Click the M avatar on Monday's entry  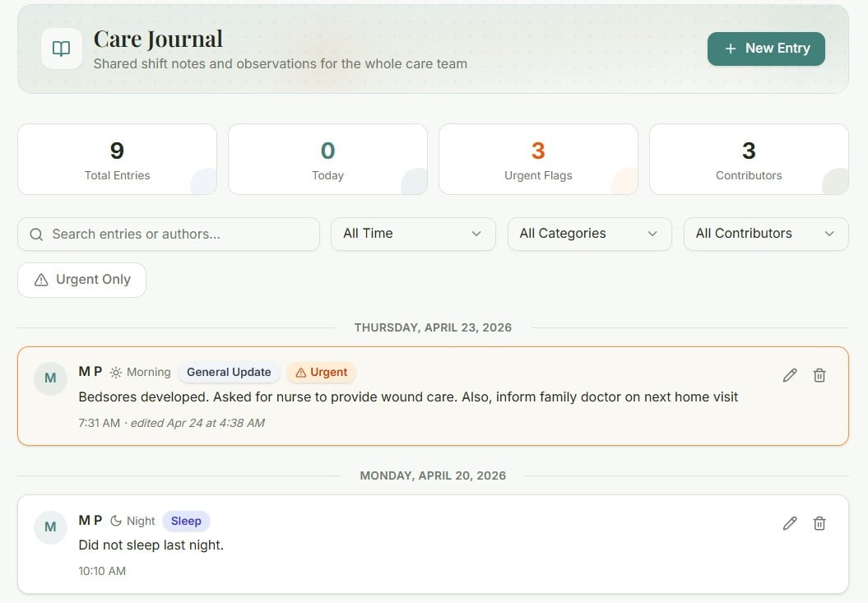pos(50,527)
